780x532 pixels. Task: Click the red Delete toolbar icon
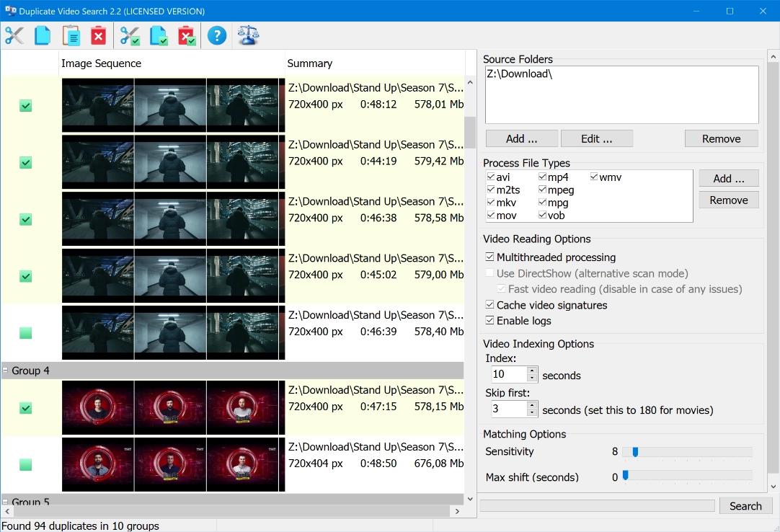pos(99,35)
